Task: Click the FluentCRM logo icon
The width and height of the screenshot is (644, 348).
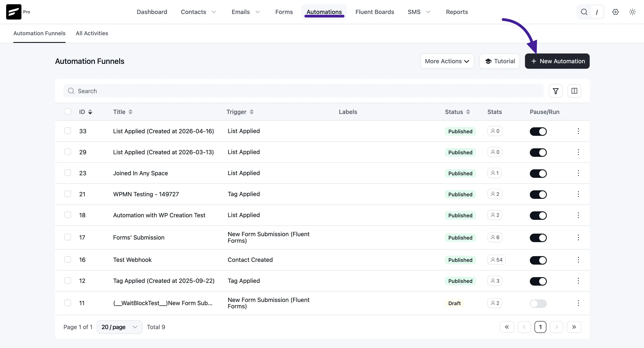Action: click(14, 12)
